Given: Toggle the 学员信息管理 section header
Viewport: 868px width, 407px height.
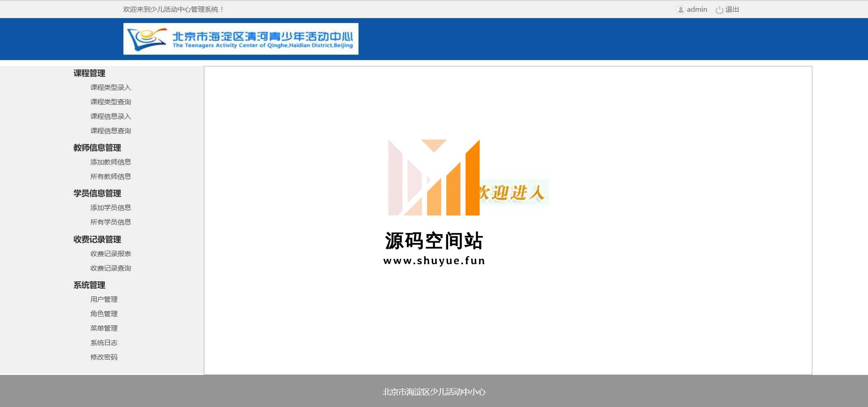Looking at the screenshot, I should pos(97,193).
